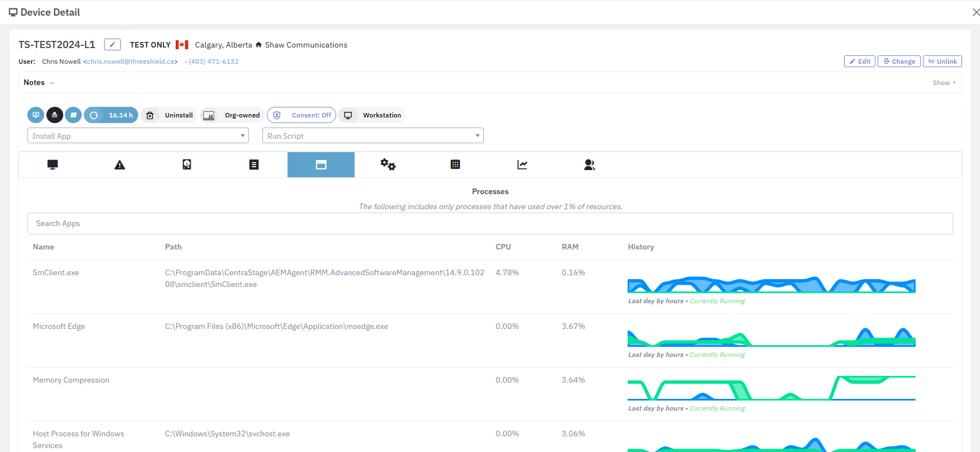Viewport: 980px width, 452px height.
Task: Open the line chart performance tab
Action: coord(522,164)
